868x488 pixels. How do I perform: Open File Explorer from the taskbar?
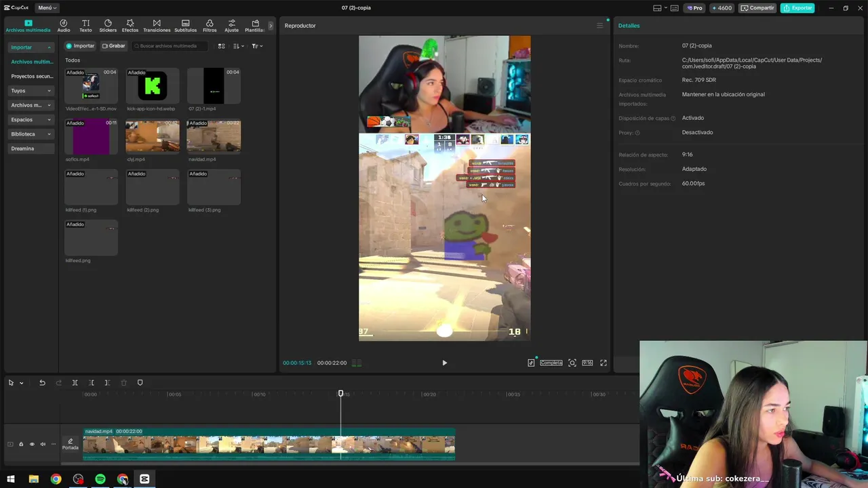point(33,479)
